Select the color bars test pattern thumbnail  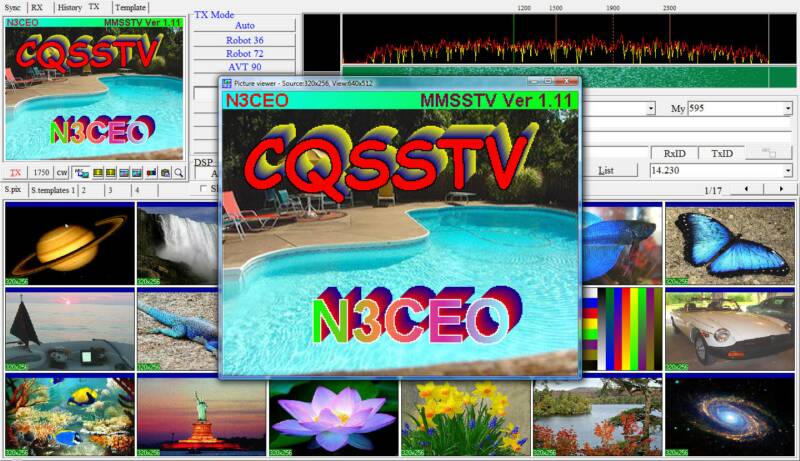(622, 329)
